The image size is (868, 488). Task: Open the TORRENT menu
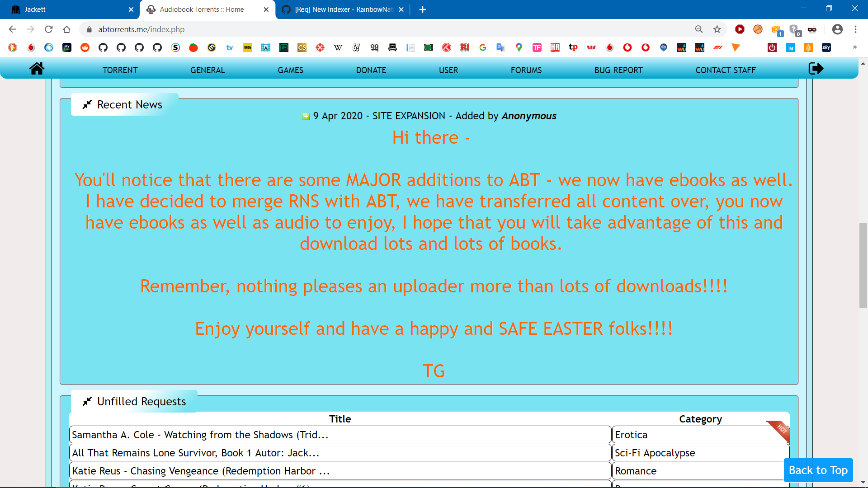[120, 70]
